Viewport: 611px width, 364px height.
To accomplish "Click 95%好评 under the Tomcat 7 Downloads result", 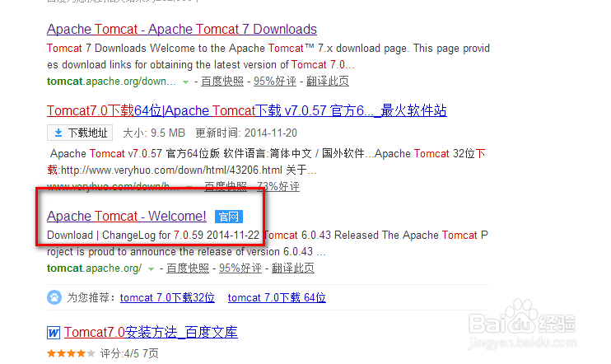I will click(x=275, y=82).
